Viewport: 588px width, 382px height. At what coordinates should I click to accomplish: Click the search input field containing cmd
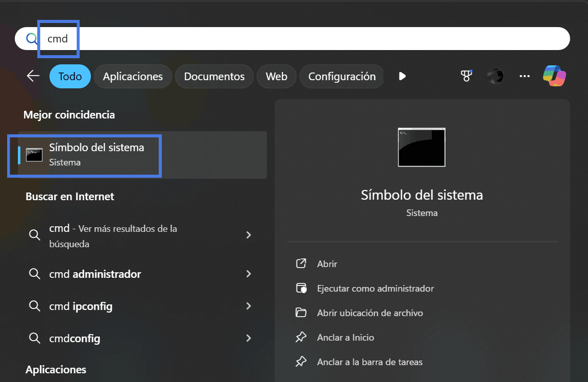point(292,38)
